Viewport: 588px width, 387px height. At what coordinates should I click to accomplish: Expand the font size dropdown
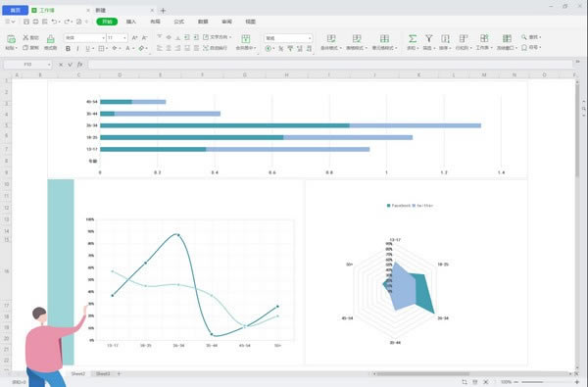[x=117, y=38]
